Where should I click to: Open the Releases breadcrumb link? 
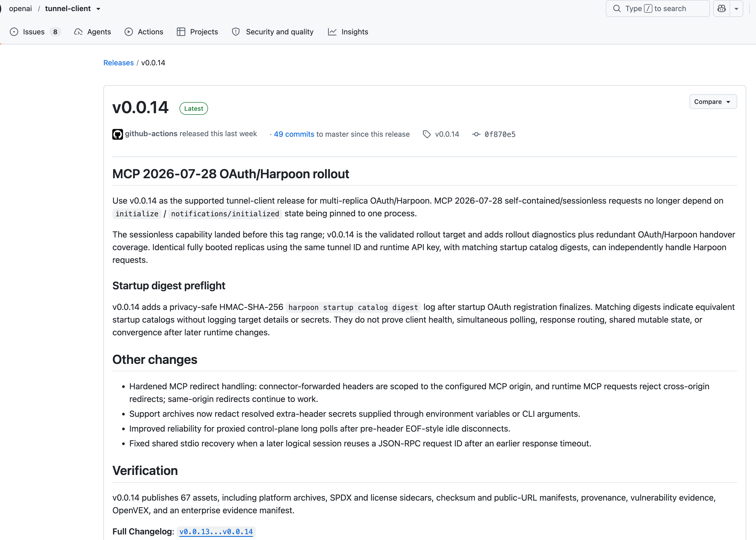(x=118, y=63)
